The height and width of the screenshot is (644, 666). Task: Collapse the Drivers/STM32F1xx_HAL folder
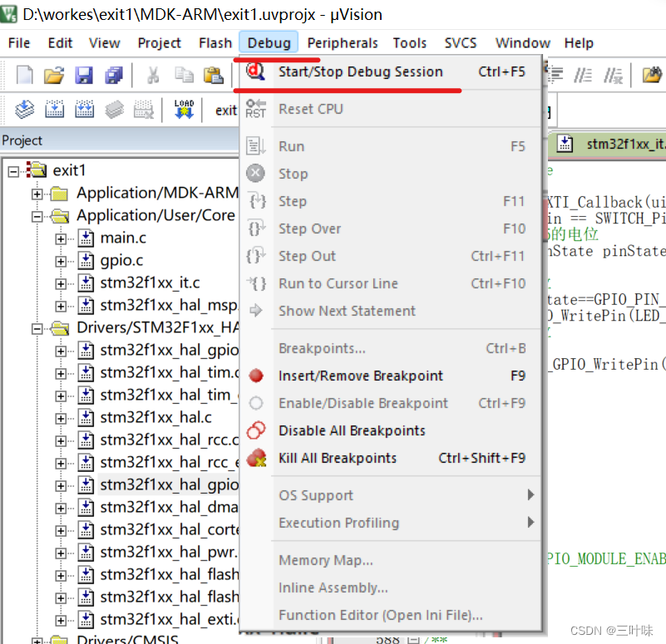click(x=37, y=329)
